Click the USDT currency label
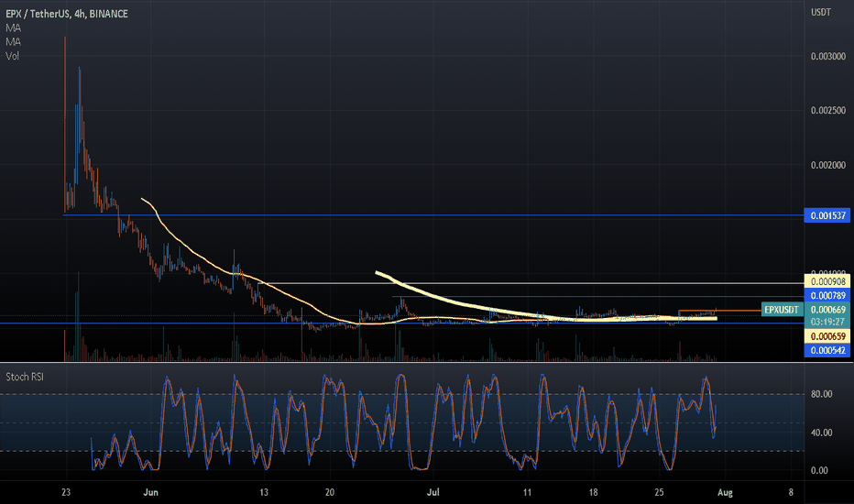 click(821, 13)
